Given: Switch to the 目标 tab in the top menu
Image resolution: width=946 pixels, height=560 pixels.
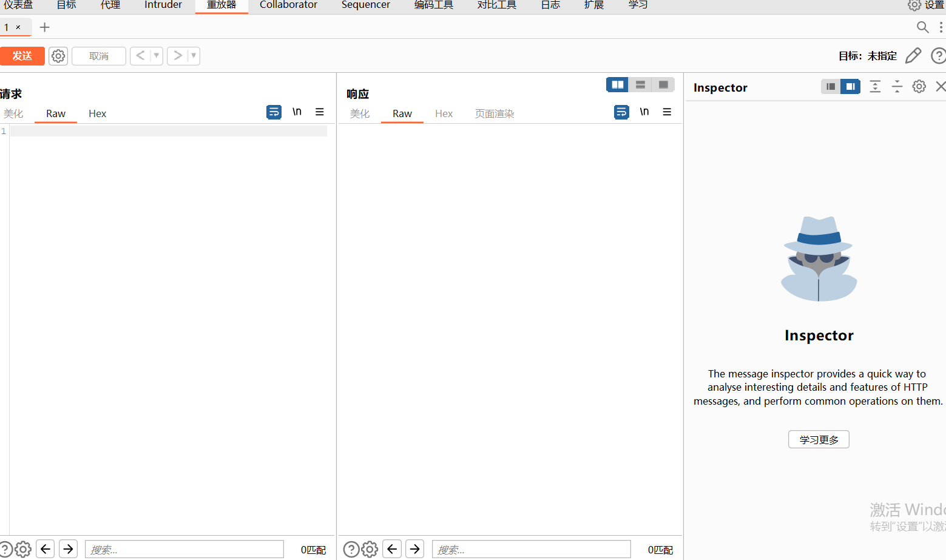Looking at the screenshot, I should (66, 5).
